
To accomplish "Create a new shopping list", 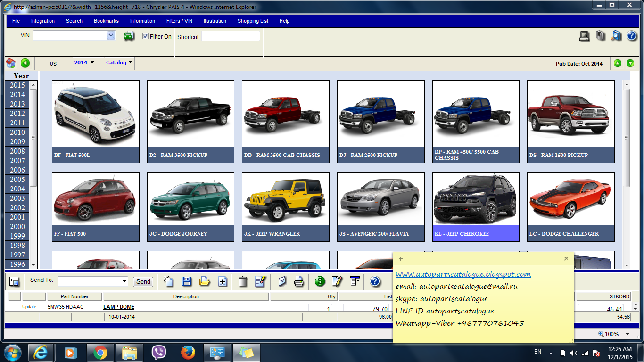I will pyautogui.click(x=168, y=281).
